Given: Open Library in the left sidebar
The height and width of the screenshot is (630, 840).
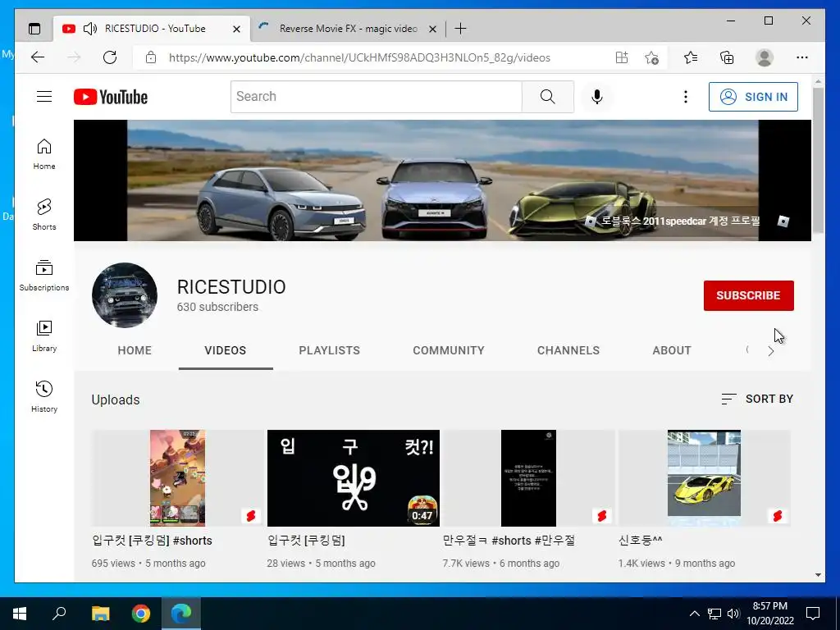Looking at the screenshot, I should (x=44, y=336).
